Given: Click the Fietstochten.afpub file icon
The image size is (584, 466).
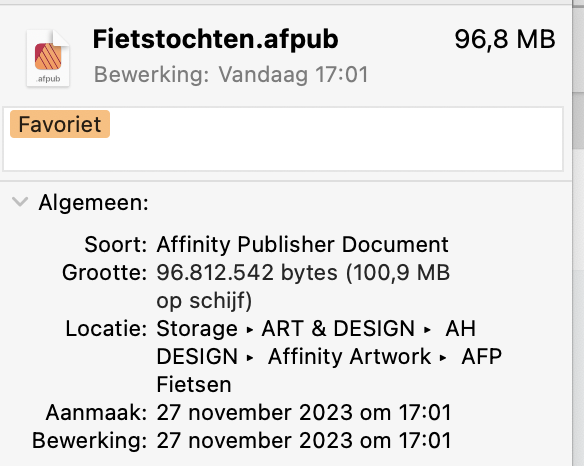Looking at the screenshot, I should 48,58.
